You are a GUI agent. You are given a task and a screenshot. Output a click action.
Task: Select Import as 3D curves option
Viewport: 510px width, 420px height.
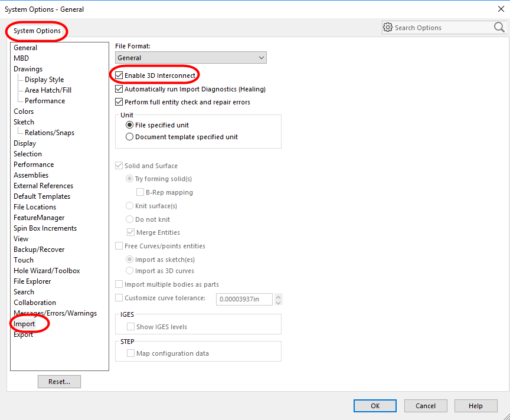click(x=129, y=271)
